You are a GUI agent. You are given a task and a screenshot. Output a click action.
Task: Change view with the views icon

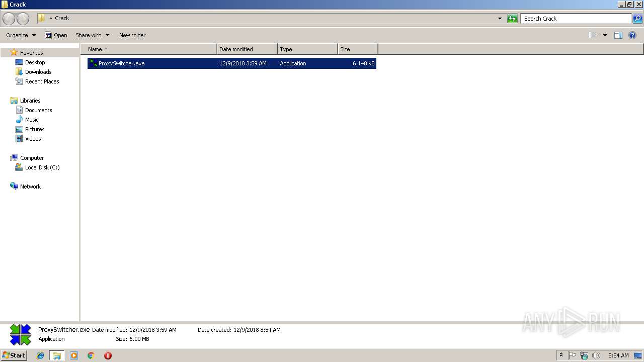coord(593,35)
